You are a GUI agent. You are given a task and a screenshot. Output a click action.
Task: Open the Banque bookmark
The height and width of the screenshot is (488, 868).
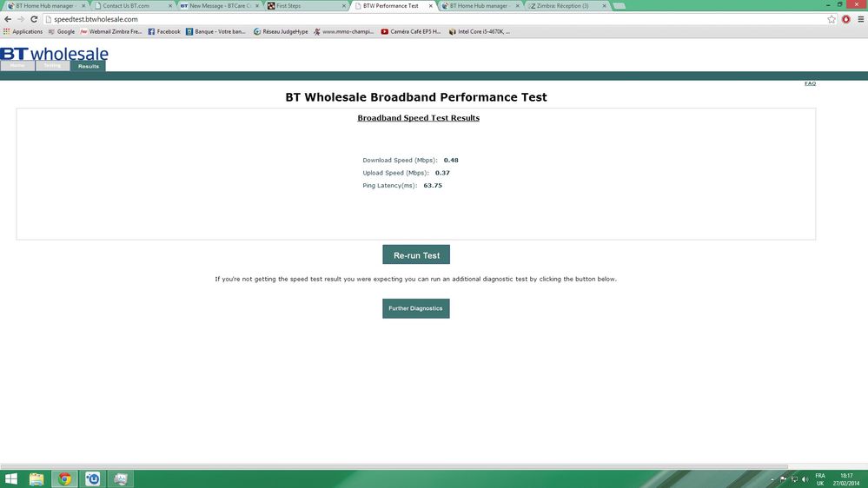(215, 31)
